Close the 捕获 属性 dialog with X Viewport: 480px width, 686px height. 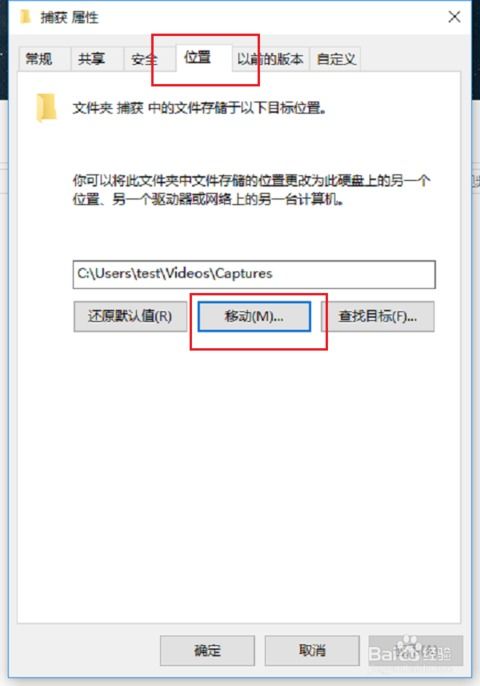(454, 17)
